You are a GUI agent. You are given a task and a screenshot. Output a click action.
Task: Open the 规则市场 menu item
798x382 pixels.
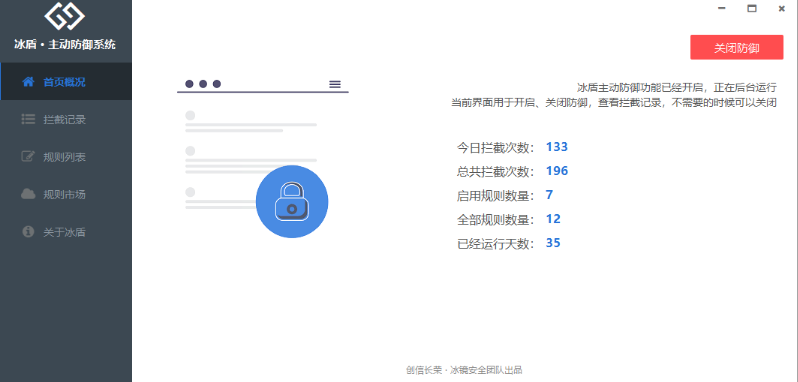(x=66, y=194)
